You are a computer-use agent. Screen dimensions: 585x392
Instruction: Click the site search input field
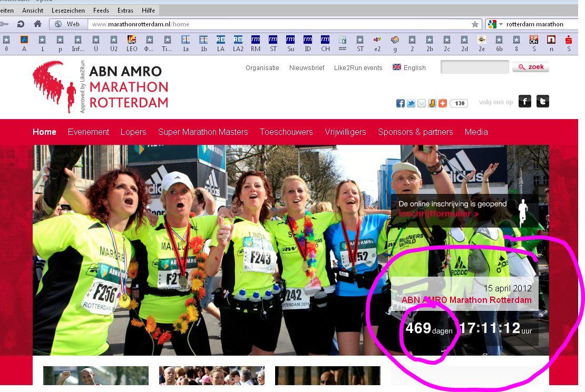474,67
